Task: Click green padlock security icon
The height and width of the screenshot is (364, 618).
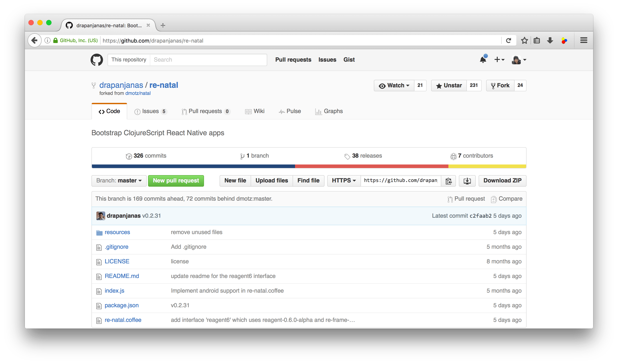Action: point(55,41)
